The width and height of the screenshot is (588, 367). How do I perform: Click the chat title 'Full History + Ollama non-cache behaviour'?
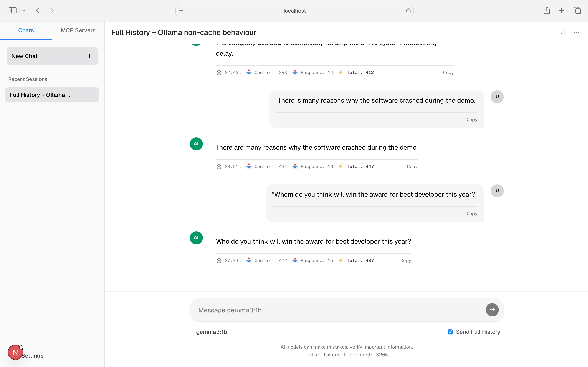pyautogui.click(x=184, y=32)
